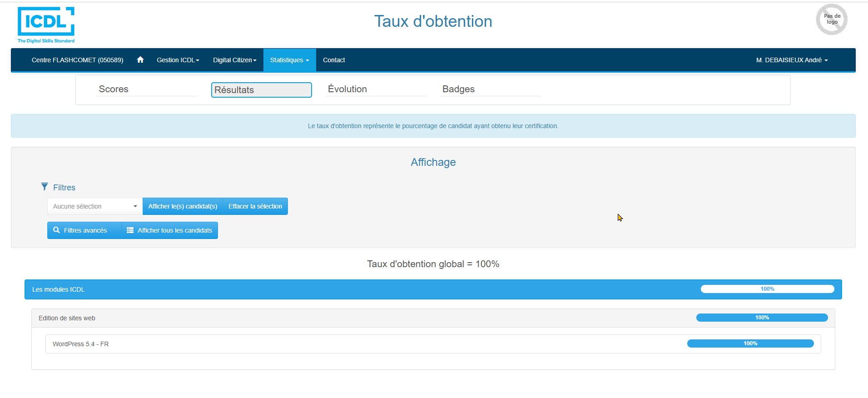868x398 pixels.
Task: Click the 'Taux d'obtention' page title
Action: click(433, 21)
